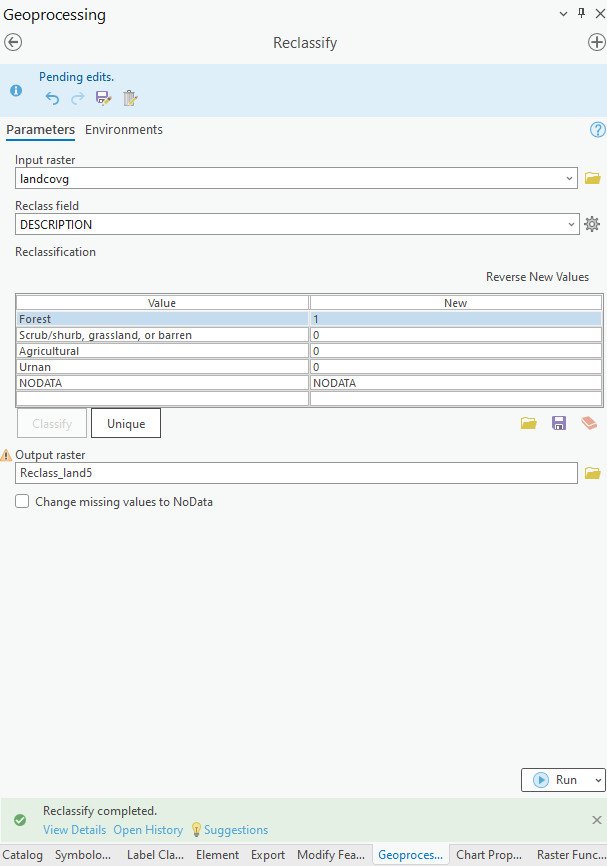Save pending edits
Viewport: 607px width, 866px height.
pos(103,98)
